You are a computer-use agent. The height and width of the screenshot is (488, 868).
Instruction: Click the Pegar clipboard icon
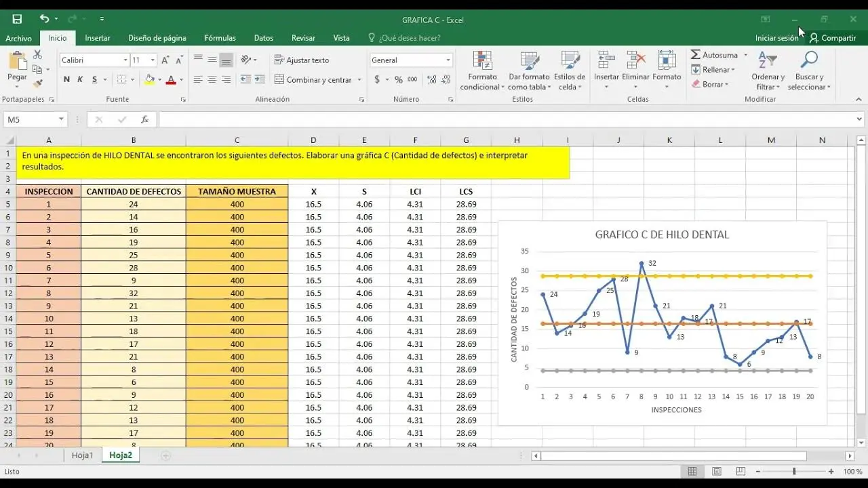point(17,62)
